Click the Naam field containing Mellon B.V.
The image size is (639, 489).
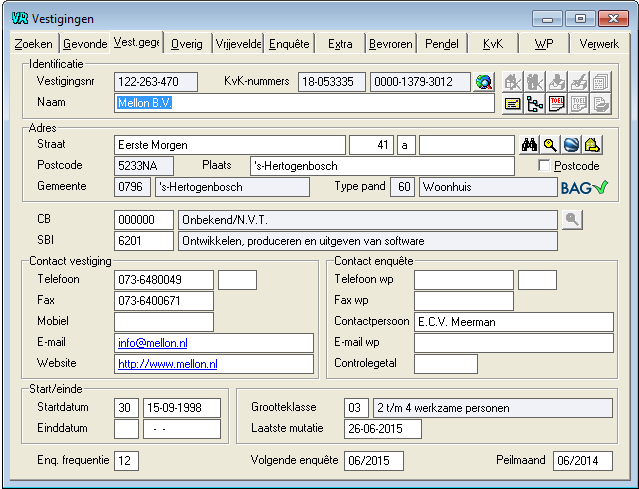coord(304,103)
